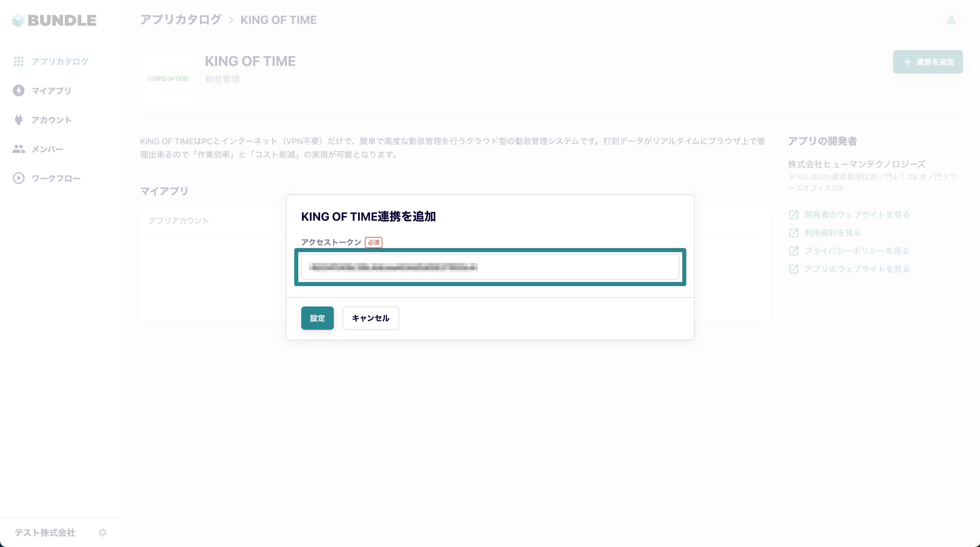Open アプリのウェブサイトを見る link
This screenshot has width=980, height=547.
[x=857, y=269]
